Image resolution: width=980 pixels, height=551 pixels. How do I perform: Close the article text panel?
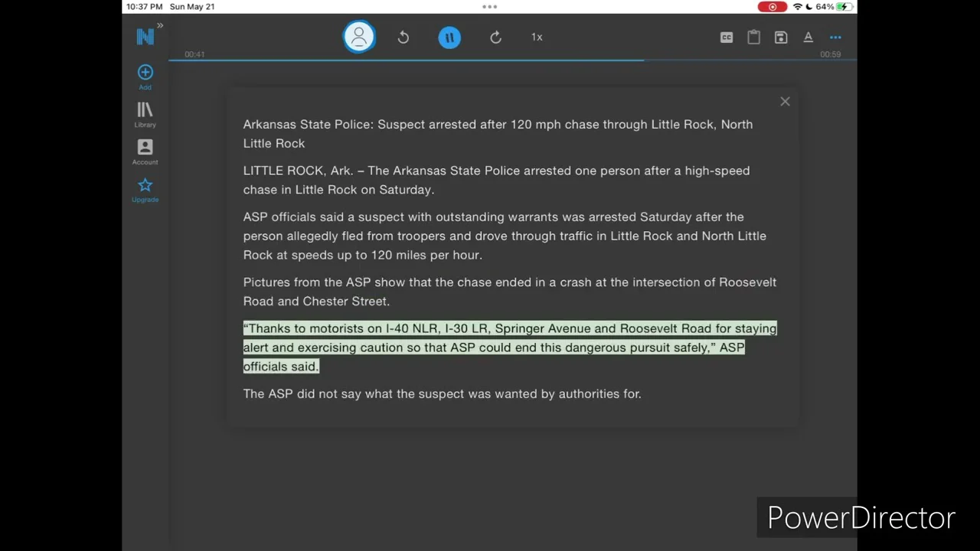785,101
